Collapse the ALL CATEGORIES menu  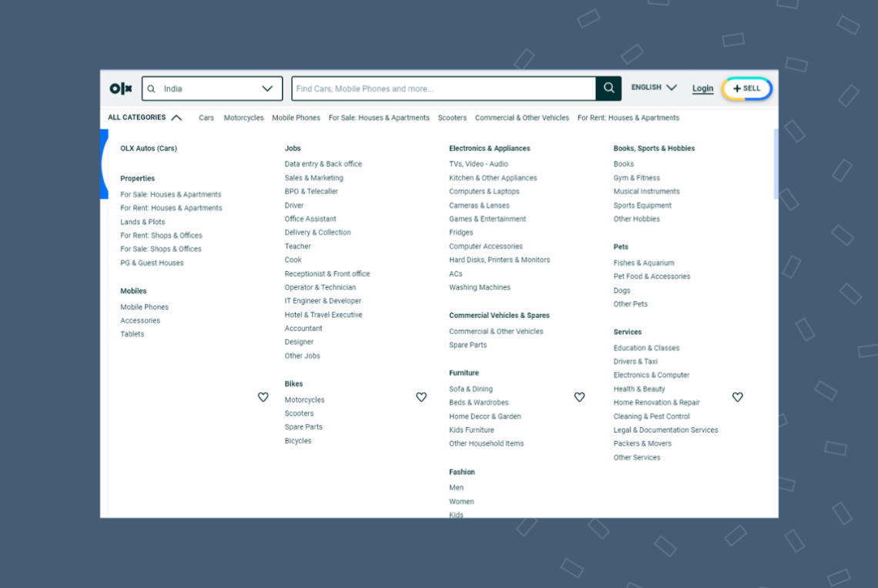coord(145,118)
